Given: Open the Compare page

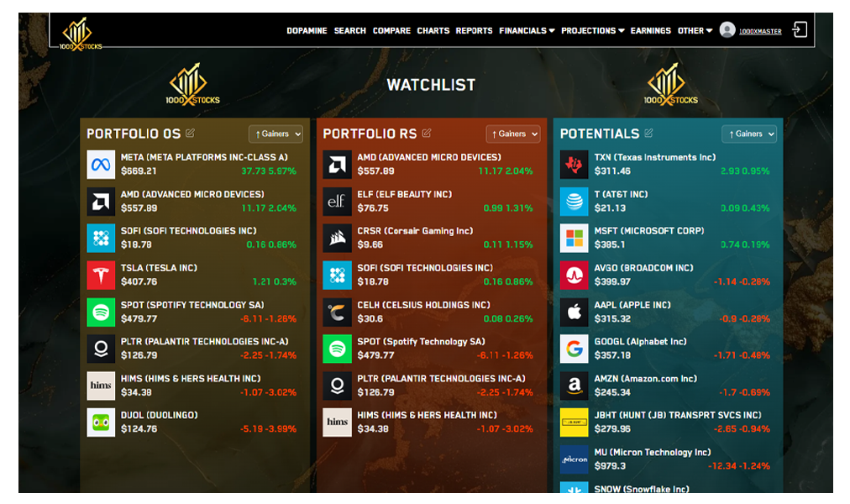Looking at the screenshot, I should coord(391,31).
